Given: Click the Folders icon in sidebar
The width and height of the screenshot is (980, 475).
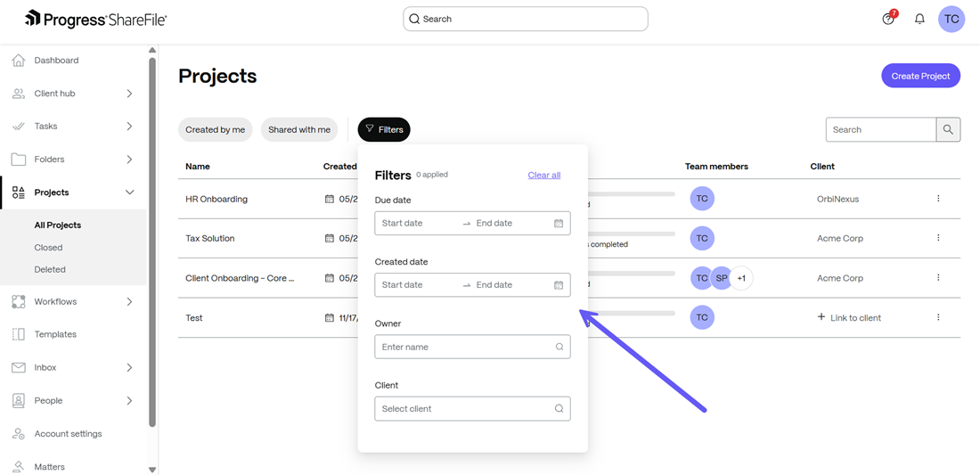Looking at the screenshot, I should (x=19, y=160).
